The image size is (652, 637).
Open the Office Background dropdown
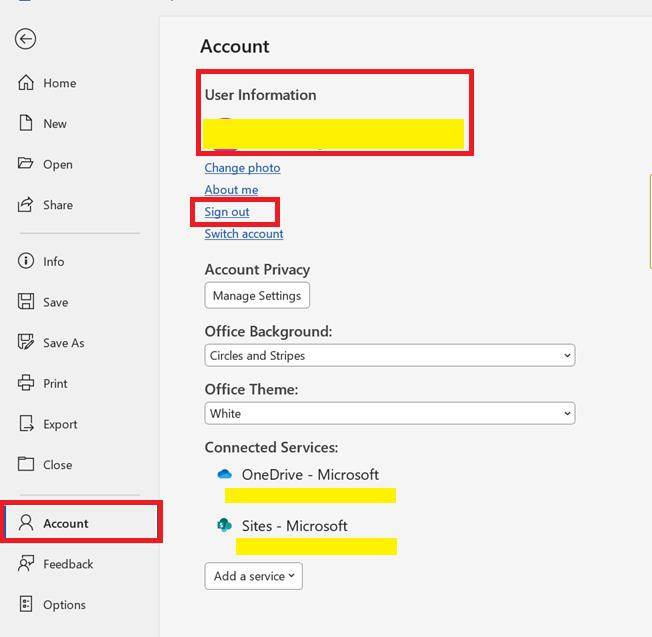coord(390,356)
